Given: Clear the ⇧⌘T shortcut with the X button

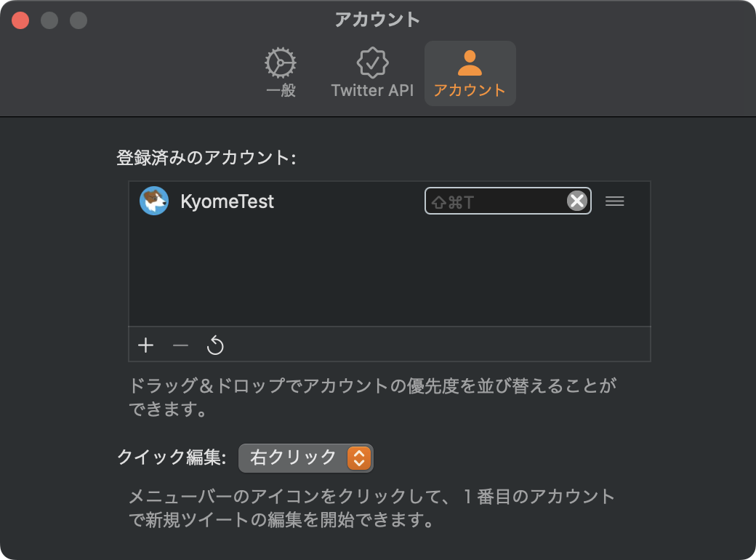Looking at the screenshot, I should coord(577,201).
